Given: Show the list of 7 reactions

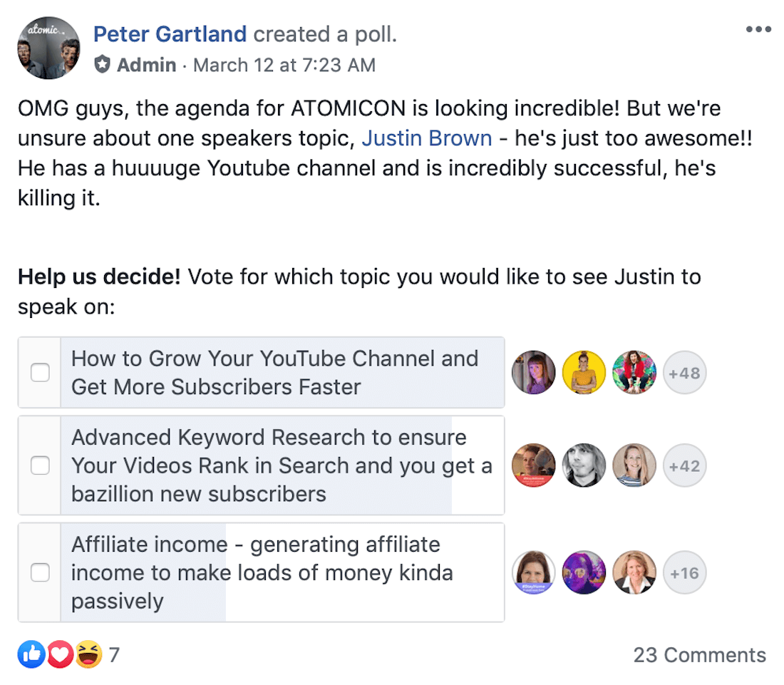Looking at the screenshot, I should [114, 655].
